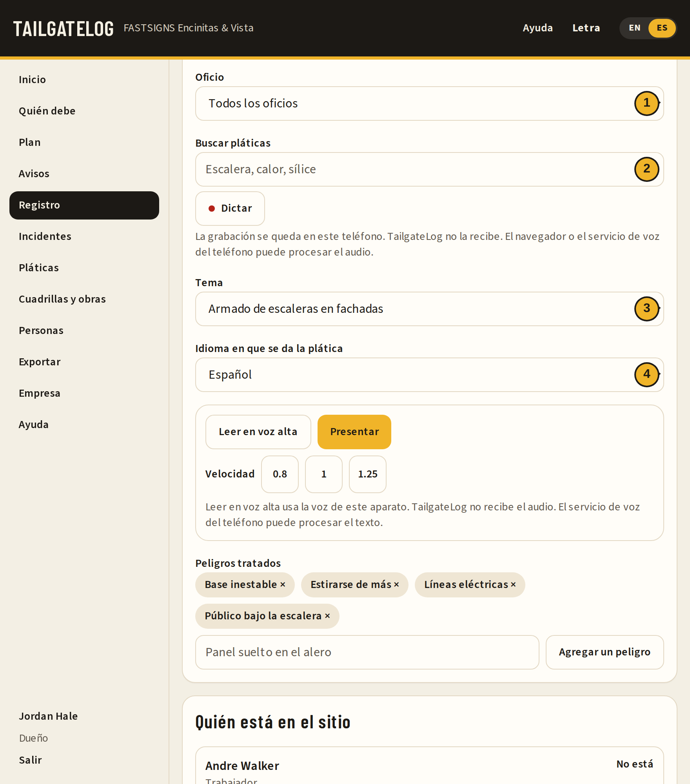Select the Registro sidebar item
This screenshot has width=690, height=784.
coord(84,205)
